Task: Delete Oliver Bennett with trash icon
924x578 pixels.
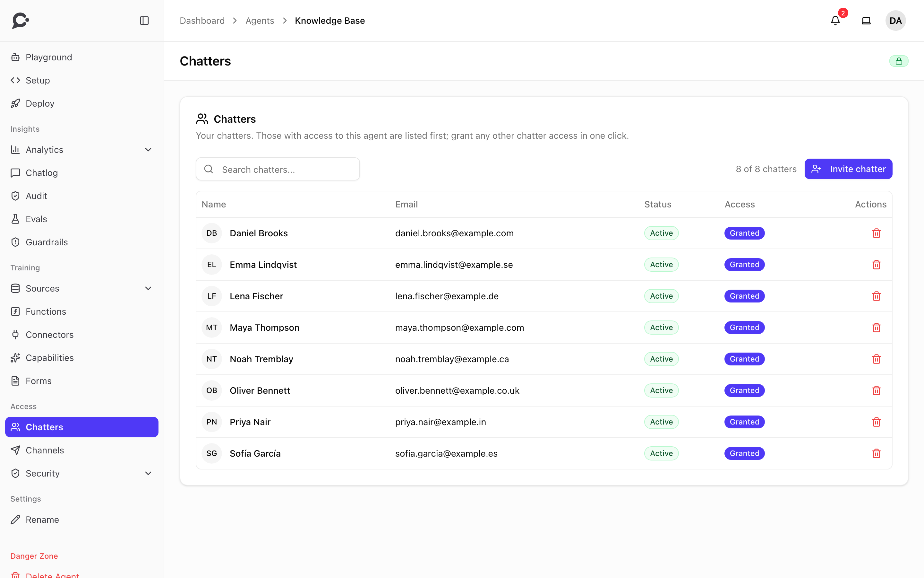Action: point(877,390)
